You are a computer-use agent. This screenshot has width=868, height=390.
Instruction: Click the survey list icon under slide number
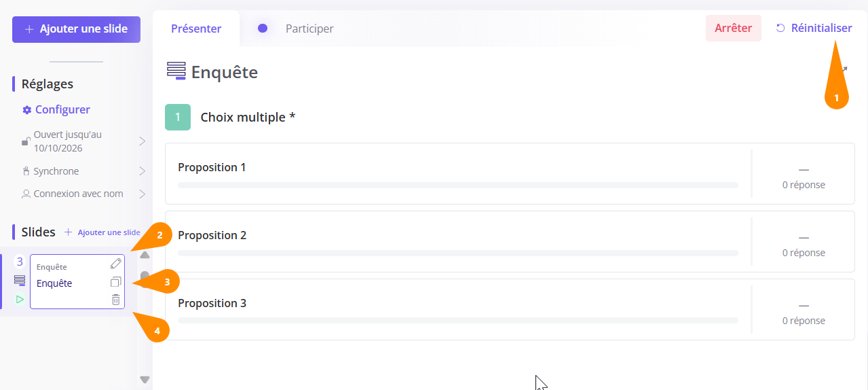(20, 281)
